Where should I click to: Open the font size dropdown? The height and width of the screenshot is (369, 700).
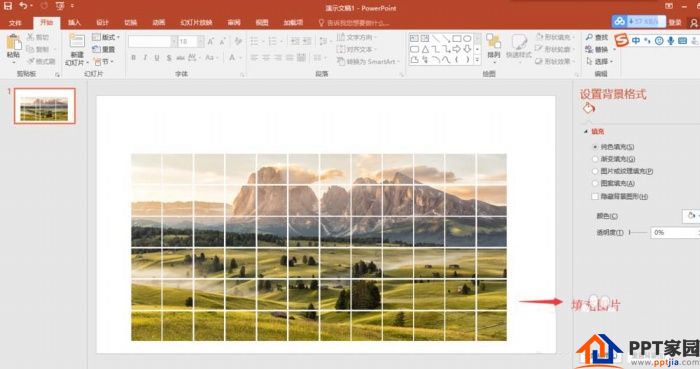(200, 42)
